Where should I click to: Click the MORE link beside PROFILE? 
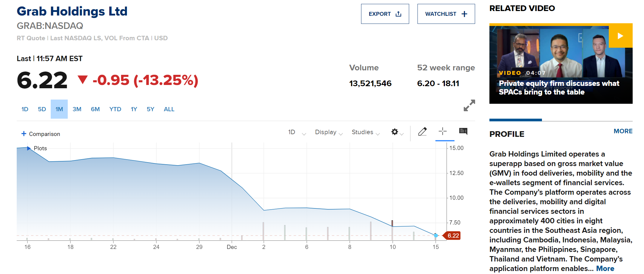click(623, 131)
